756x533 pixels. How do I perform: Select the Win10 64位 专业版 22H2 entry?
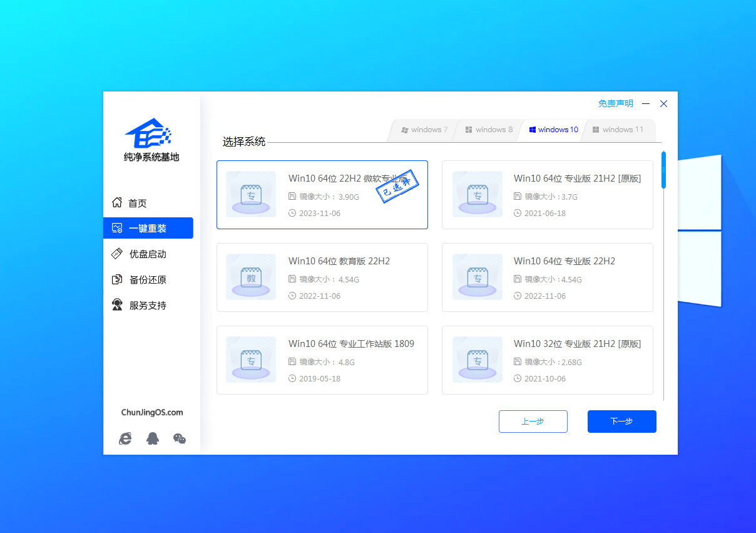click(548, 277)
